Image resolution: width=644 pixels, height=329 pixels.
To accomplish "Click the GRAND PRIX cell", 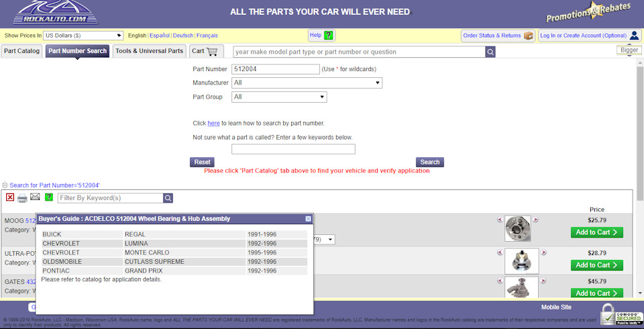I will point(185,271).
